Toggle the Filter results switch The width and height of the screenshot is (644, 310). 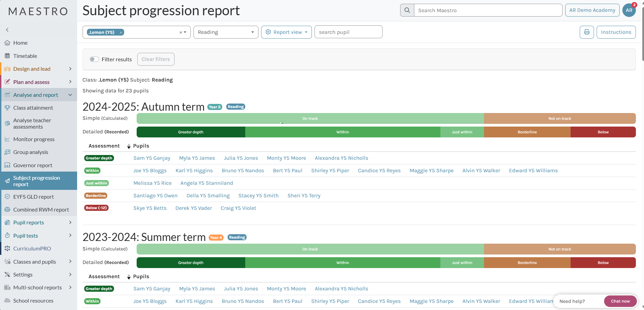click(x=94, y=59)
